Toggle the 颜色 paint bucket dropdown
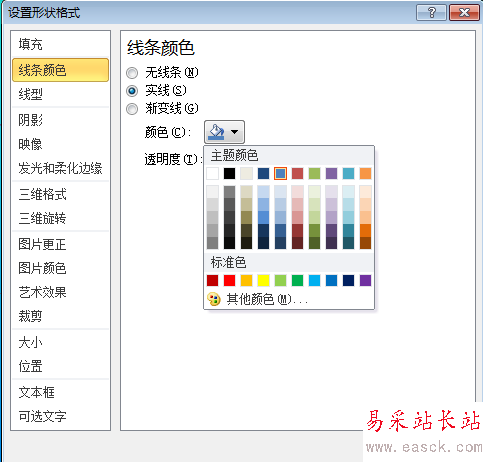483x462 pixels. point(224,132)
